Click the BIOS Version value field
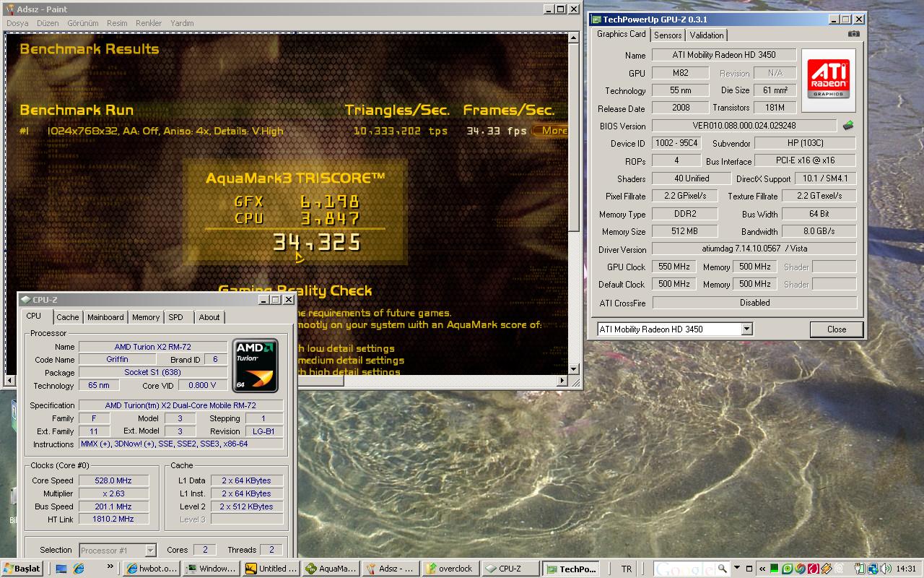 pyautogui.click(x=744, y=126)
